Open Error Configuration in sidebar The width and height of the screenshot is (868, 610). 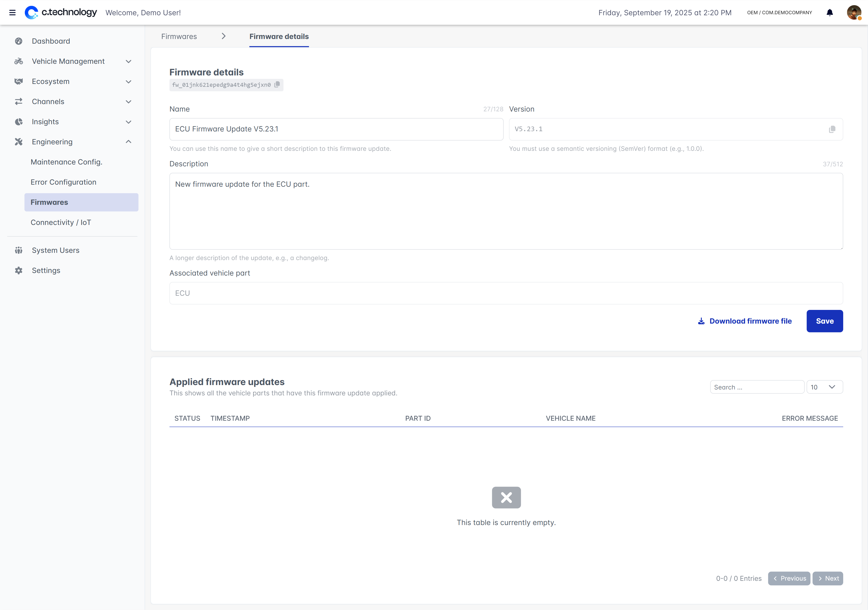63,182
